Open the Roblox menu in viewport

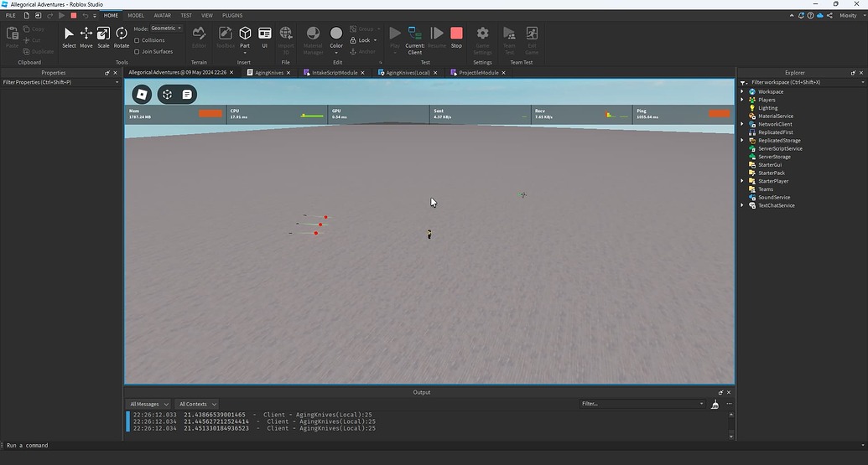point(143,95)
